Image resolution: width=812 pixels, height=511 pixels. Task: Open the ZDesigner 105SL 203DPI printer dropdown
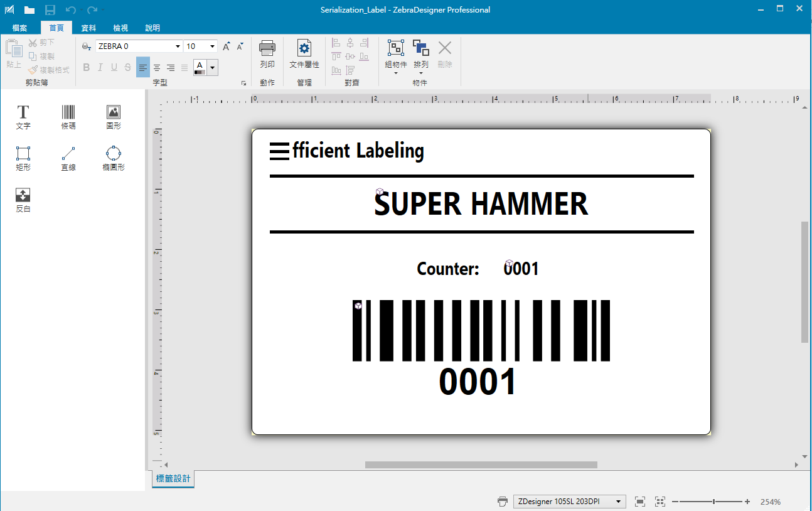pos(570,502)
